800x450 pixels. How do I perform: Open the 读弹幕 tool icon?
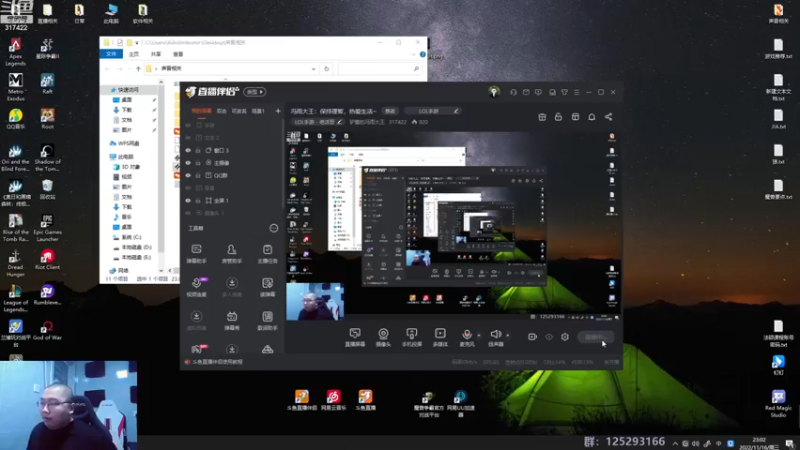tap(267, 287)
